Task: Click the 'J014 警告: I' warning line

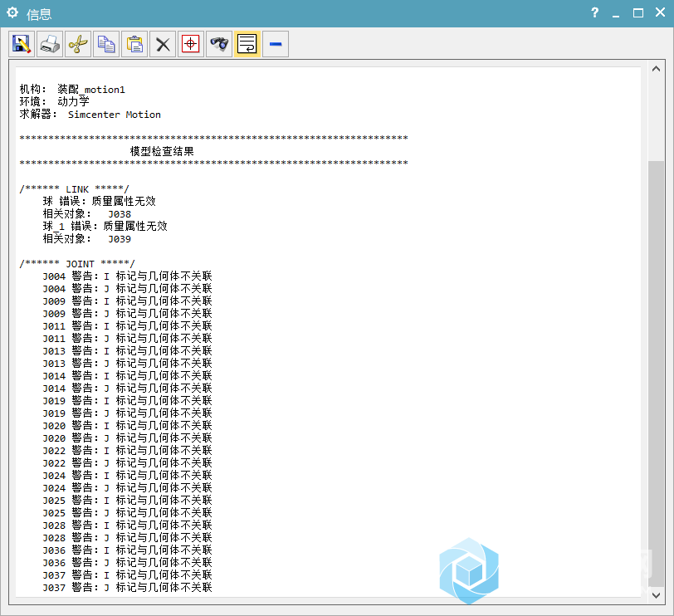Action: point(127,376)
